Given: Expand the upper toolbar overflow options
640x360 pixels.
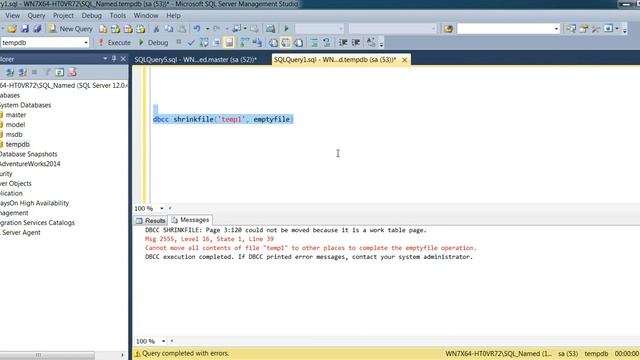Looking at the screenshot, I should click(624, 29).
